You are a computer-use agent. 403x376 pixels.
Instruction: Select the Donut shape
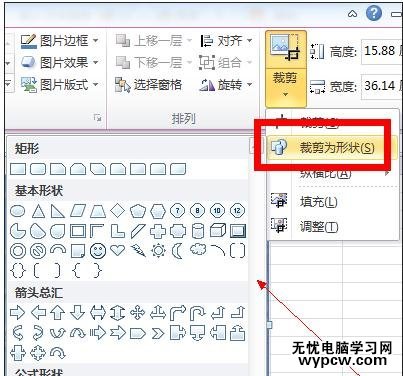click(18, 251)
